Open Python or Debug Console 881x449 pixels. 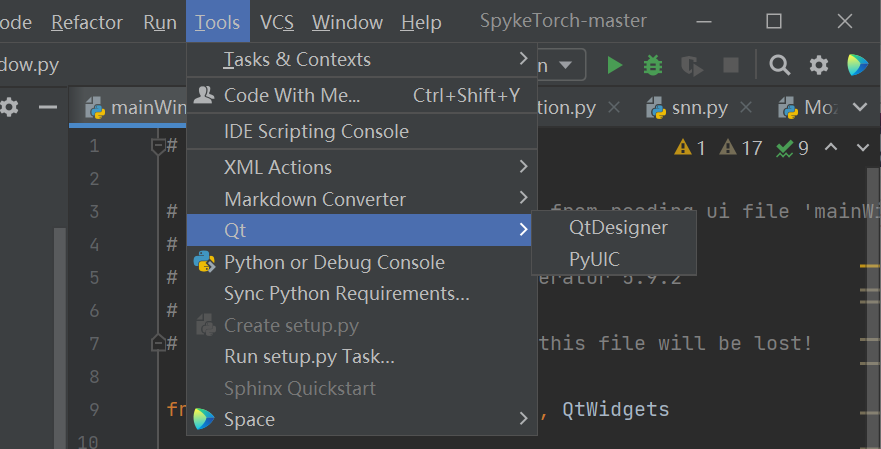[362, 262]
